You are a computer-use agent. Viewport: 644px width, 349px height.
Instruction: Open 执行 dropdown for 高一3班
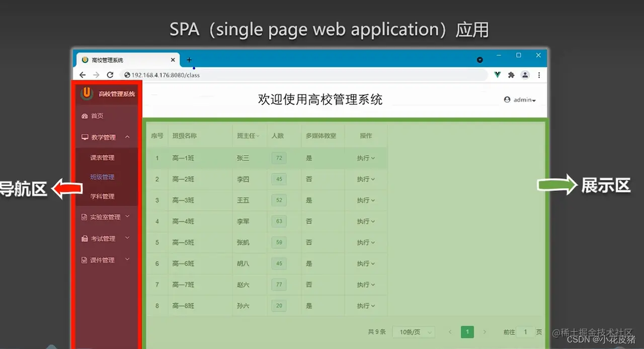[366, 200]
